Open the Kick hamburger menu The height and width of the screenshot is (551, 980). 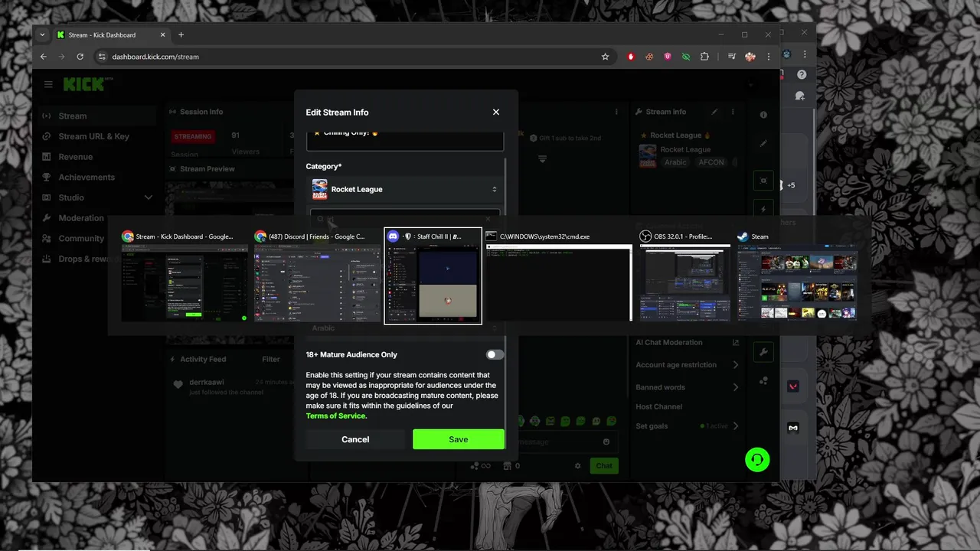point(48,84)
